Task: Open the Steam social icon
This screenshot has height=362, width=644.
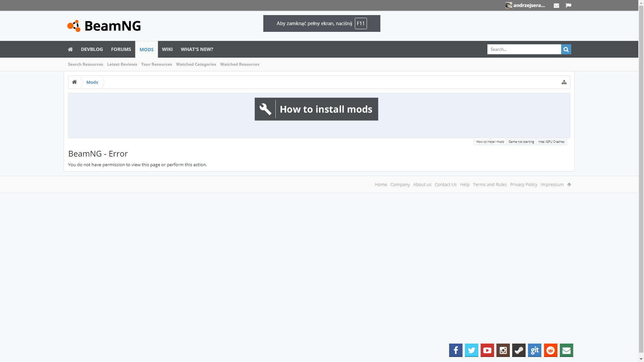Action: click(519, 350)
